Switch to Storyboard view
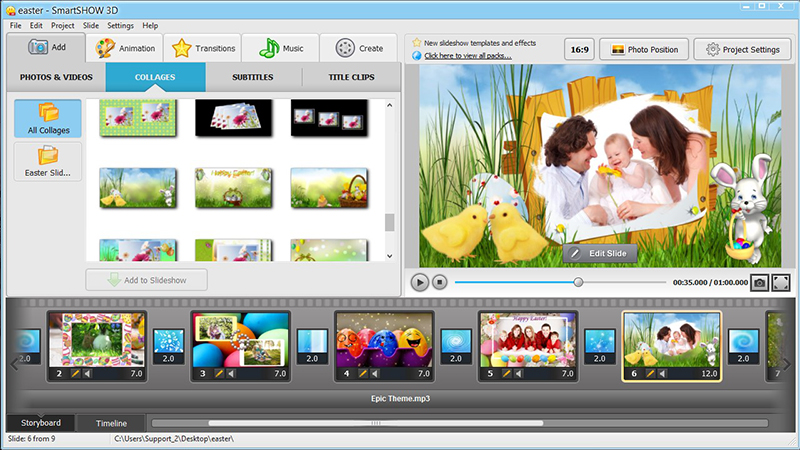The image size is (800, 450). coord(41,423)
